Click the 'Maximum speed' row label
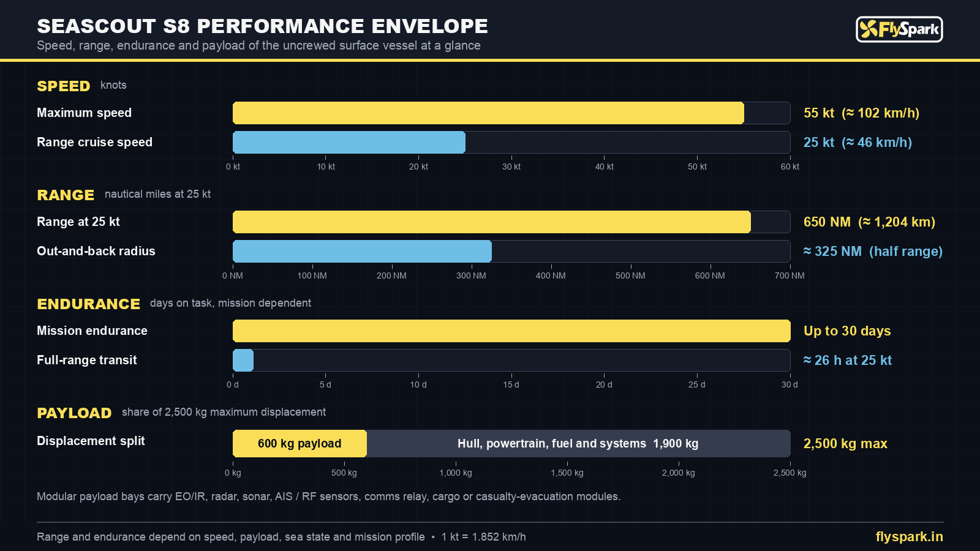 [x=84, y=113]
